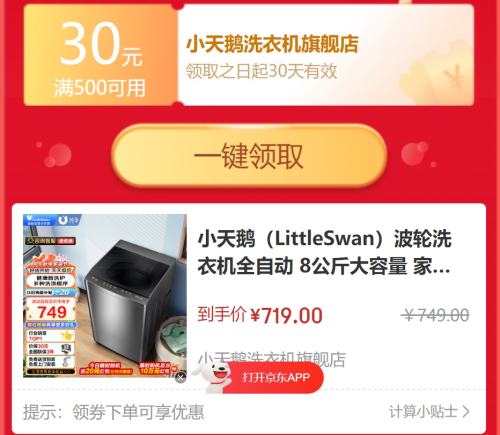Viewport: 500px width, 435px height.
Task: Open the 小天鹅（LittleSwan）波轮洗衣机 product title
Action: tap(324, 252)
